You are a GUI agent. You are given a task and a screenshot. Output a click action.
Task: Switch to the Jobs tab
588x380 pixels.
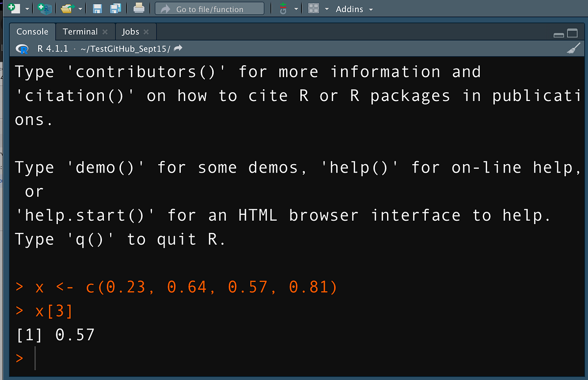[130, 31]
